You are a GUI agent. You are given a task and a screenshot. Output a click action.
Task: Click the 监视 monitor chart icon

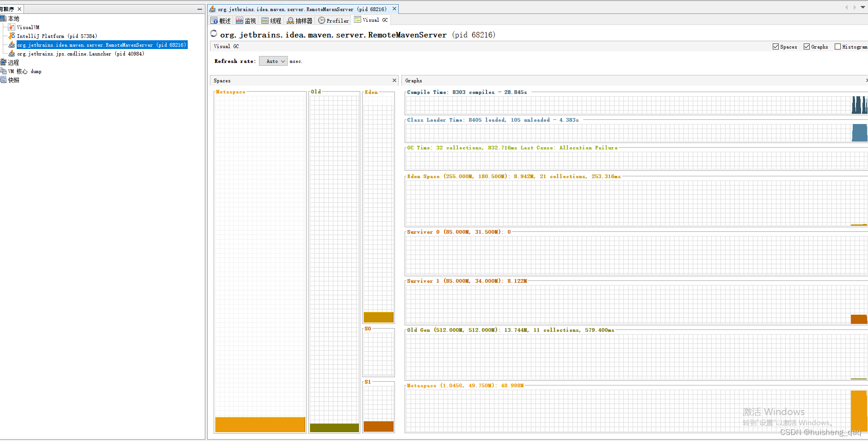(240, 20)
